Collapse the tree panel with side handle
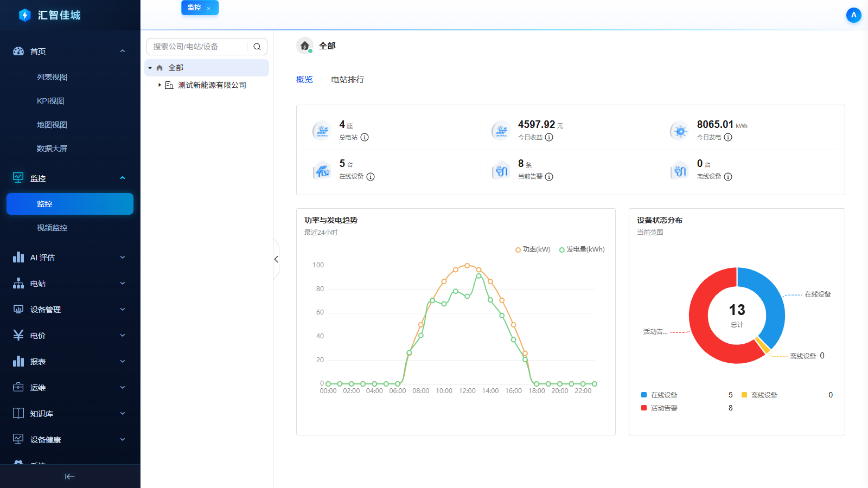The height and width of the screenshot is (488, 868). click(x=276, y=259)
